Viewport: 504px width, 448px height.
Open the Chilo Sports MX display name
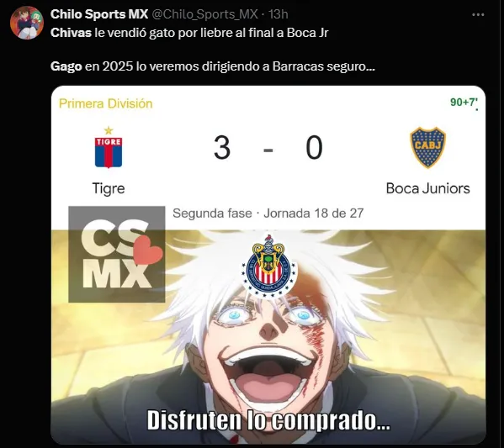99,14
